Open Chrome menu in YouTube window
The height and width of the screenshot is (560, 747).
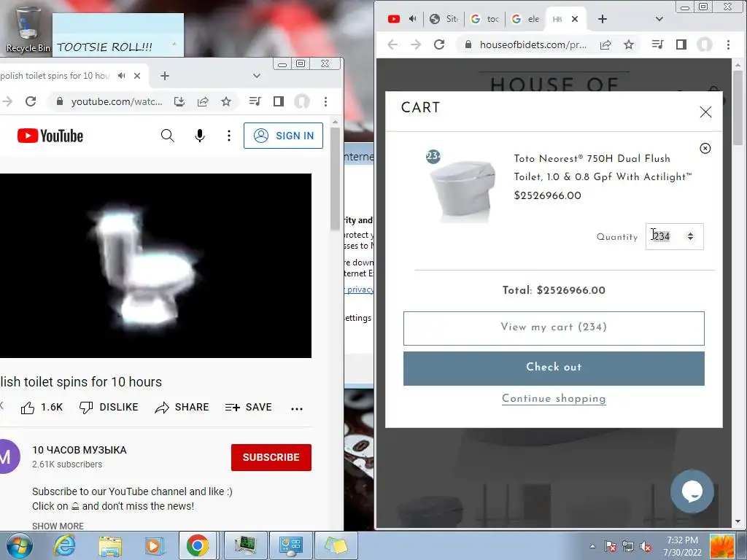coord(325,101)
